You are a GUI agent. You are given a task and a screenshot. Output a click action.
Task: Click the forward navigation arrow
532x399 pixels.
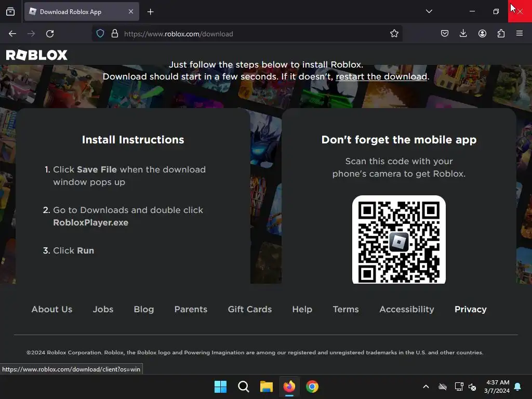(x=31, y=34)
